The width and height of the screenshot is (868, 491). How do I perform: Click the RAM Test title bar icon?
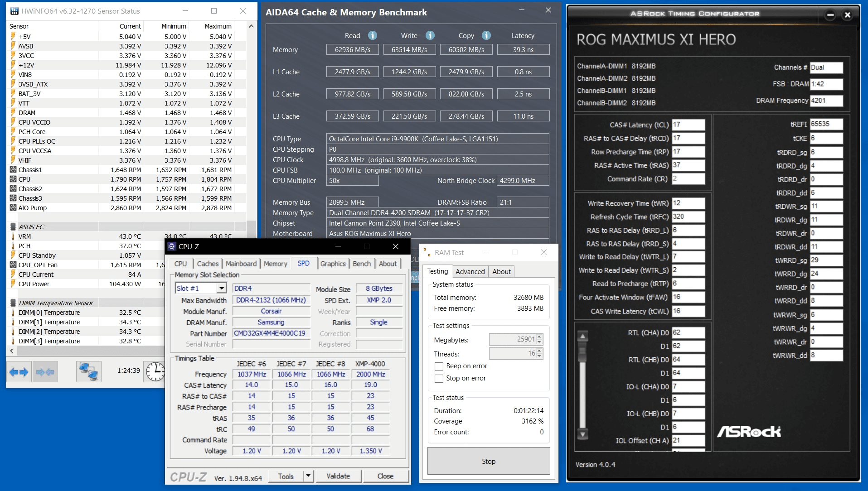click(426, 252)
